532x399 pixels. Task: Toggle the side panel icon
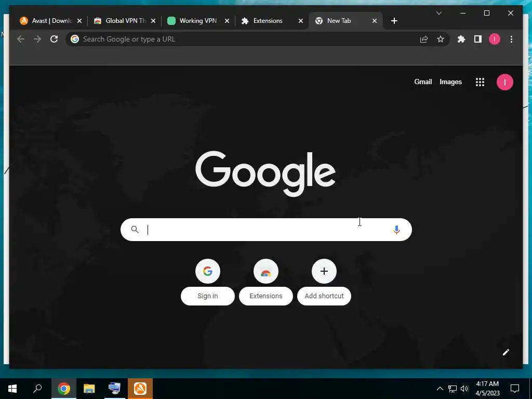tap(478, 39)
